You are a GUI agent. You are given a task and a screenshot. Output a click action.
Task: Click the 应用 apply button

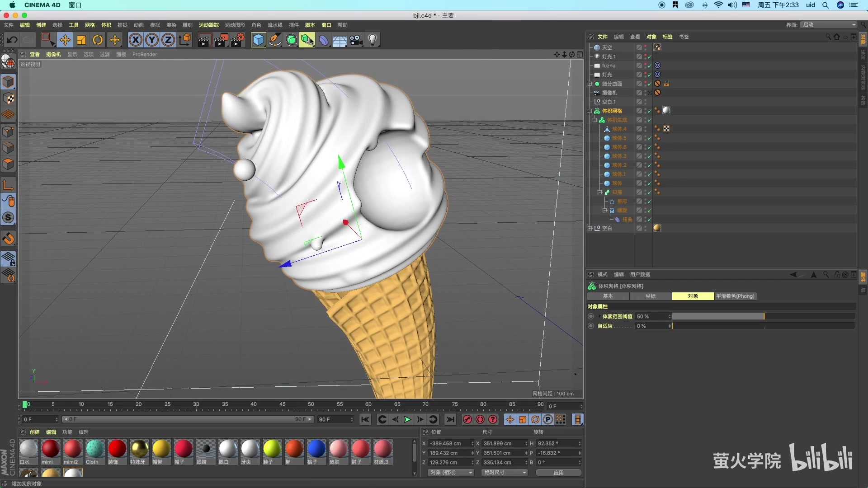[x=558, y=473]
